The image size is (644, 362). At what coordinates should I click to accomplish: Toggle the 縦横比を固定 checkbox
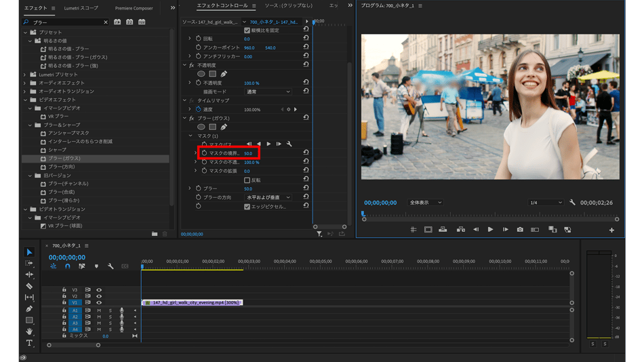click(x=247, y=31)
